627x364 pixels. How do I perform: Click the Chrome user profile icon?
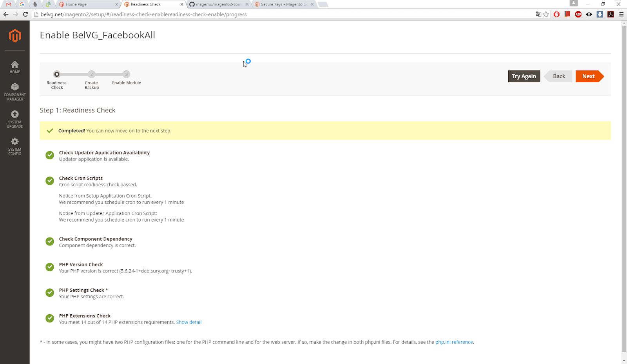click(x=574, y=3)
